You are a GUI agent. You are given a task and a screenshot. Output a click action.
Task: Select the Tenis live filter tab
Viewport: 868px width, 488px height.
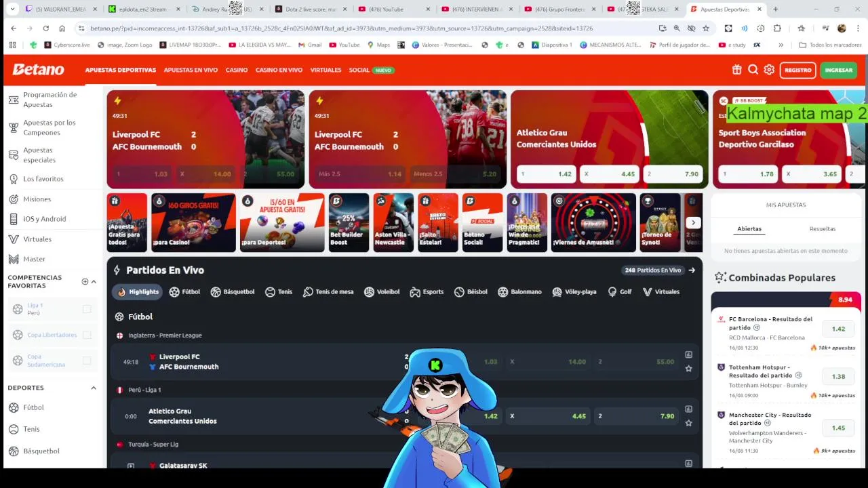(x=278, y=292)
